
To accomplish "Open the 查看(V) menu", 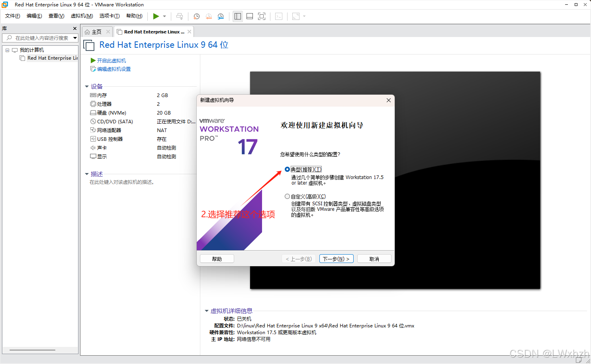I will 56,16.
